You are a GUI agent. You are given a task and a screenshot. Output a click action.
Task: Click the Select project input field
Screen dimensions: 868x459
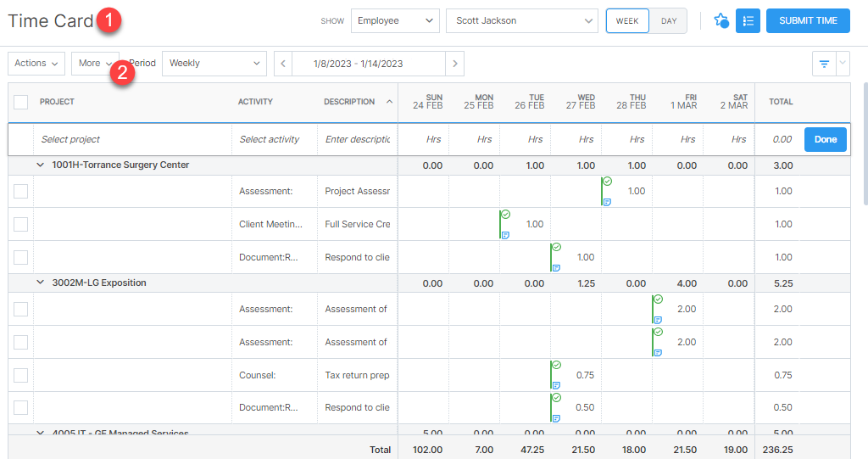point(131,139)
